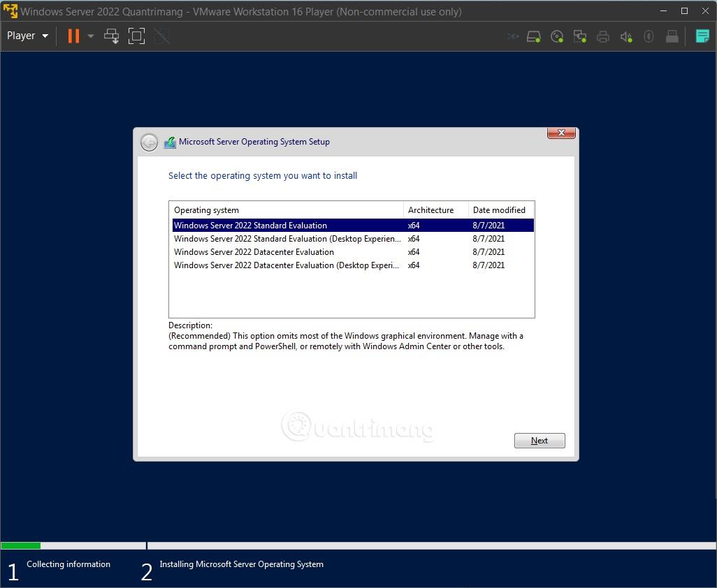Close the Server Setup dialog
This screenshot has height=588, width=717.
point(561,133)
